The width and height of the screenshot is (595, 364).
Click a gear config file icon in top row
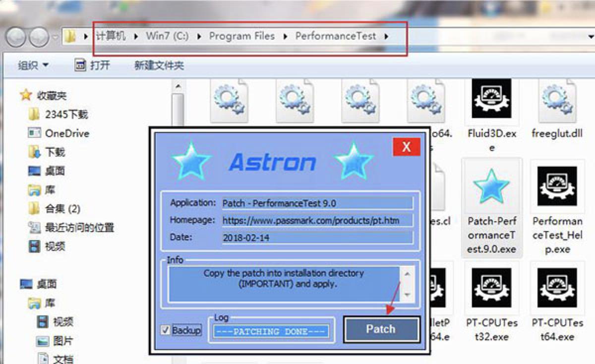point(229,99)
